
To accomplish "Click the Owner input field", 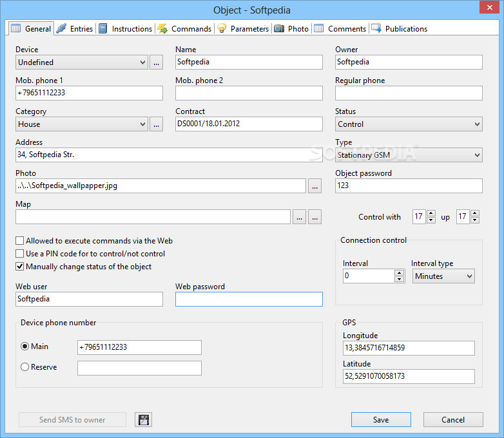I will (x=409, y=62).
